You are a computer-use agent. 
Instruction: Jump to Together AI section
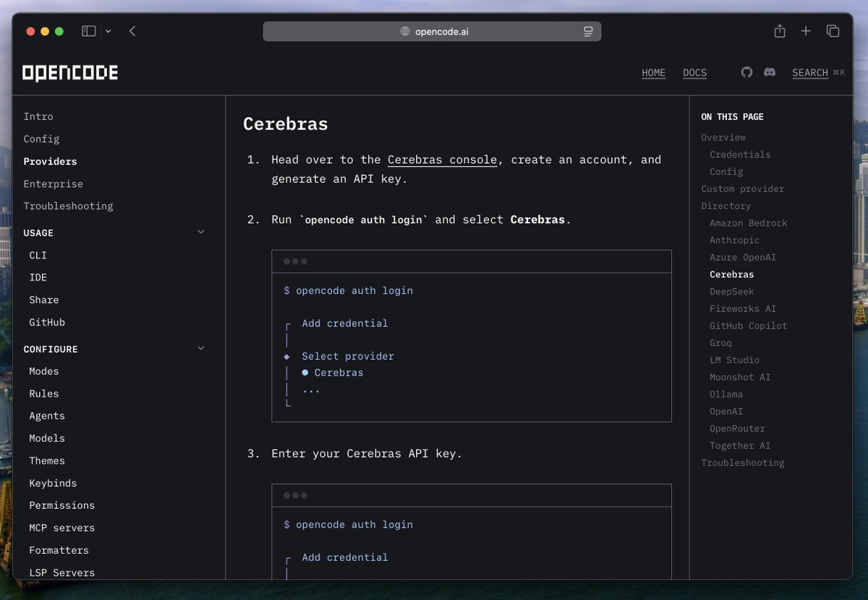(740, 446)
